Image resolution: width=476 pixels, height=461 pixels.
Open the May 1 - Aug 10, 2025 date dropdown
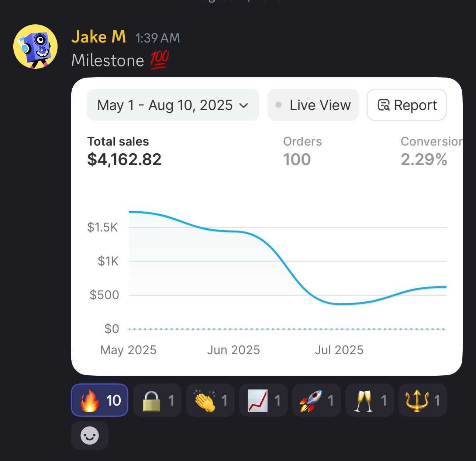[173, 105]
